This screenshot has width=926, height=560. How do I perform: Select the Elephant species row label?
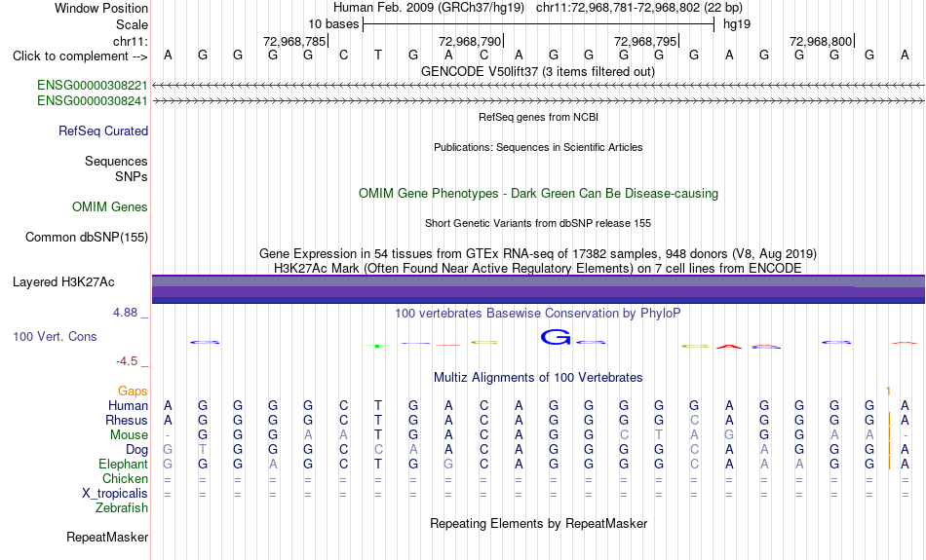click(x=124, y=464)
